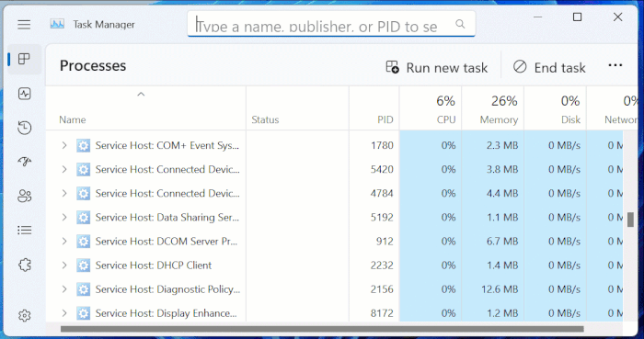Click gear icon of COM+ Event System row
644x339 pixels.
pos(84,145)
